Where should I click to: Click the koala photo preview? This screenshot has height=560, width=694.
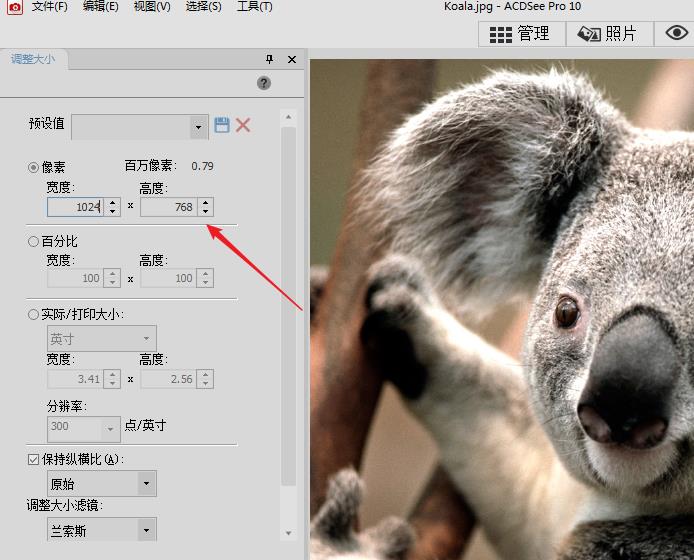pyautogui.click(x=502, y=309)
